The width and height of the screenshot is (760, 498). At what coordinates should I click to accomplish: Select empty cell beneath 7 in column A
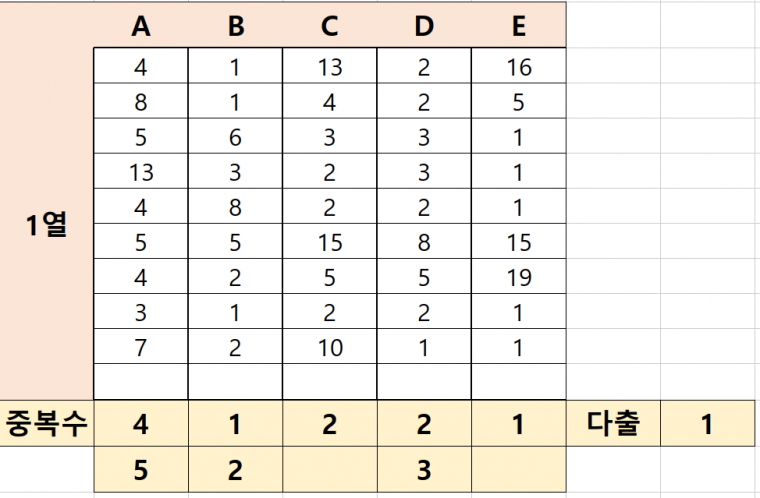click(x=141, y=382)
